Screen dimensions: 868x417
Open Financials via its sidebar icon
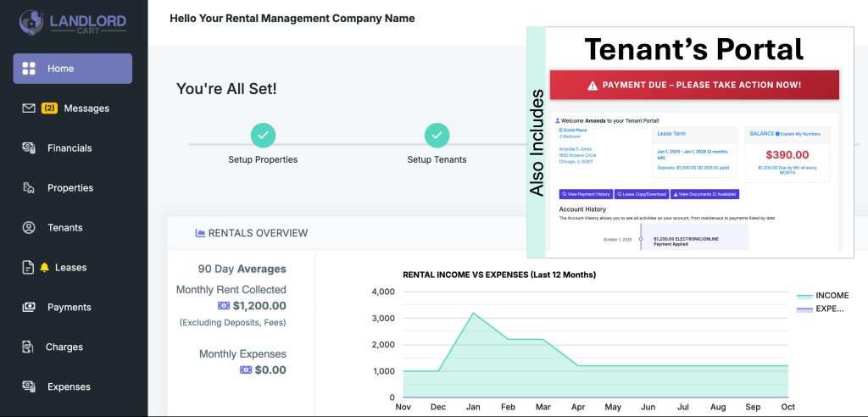pos(29,148)
